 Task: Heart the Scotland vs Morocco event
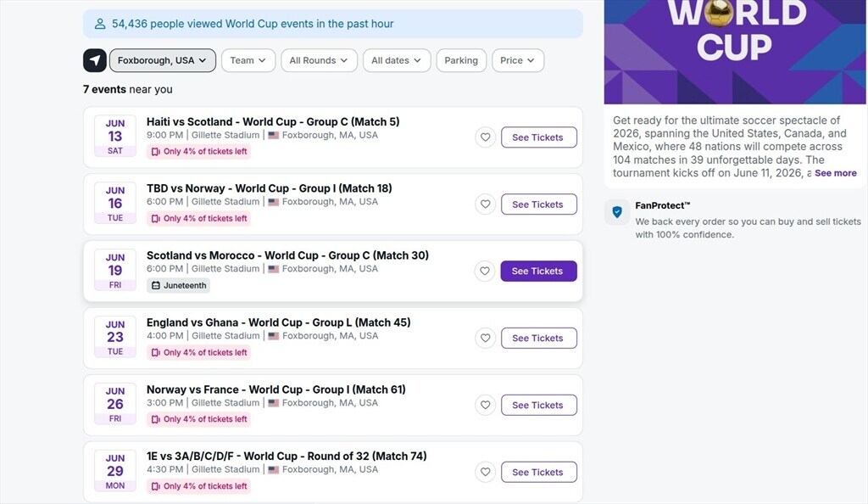click(485, 272)
